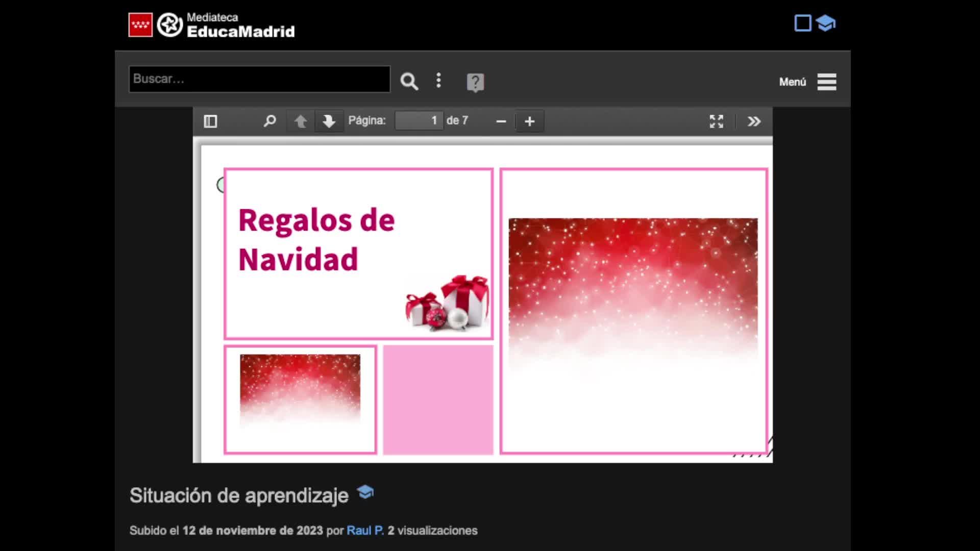Open find-in-document magnifier in PDF toolbar
980x551 pixels.
pyautogui.click(x=269, y=121)
